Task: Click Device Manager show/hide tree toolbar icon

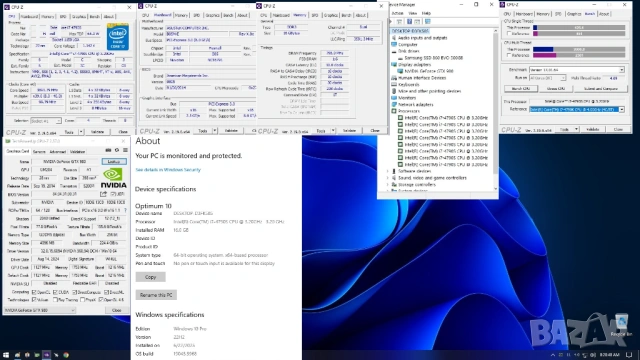Action: (399, 21)
